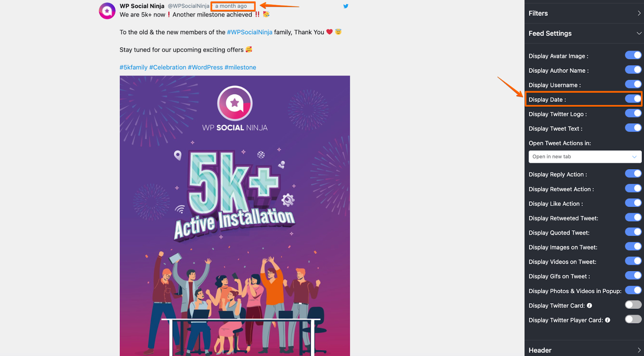Screen dimensions: 644x356
Task: Toggle Display Retweet Action switch
Action: coord(633,188)
